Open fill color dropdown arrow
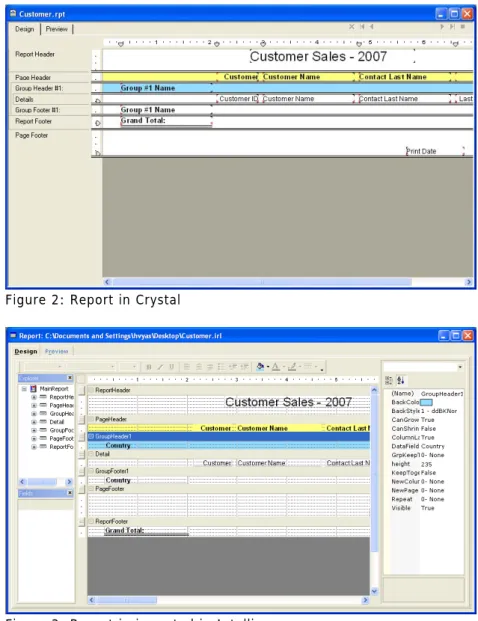Viewport: 478px width, 621px height. tap(268, 367)
